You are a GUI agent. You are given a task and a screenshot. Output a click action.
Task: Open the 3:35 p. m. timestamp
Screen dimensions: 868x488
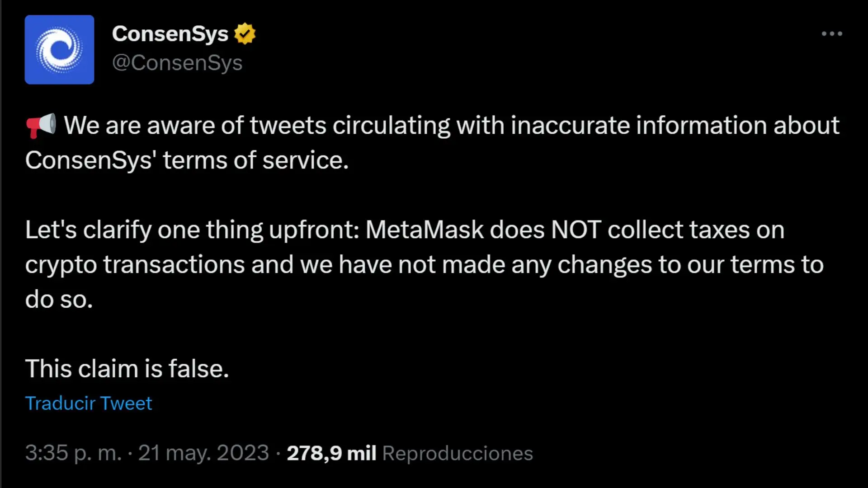pyautogui.click(x=73, y=453)
